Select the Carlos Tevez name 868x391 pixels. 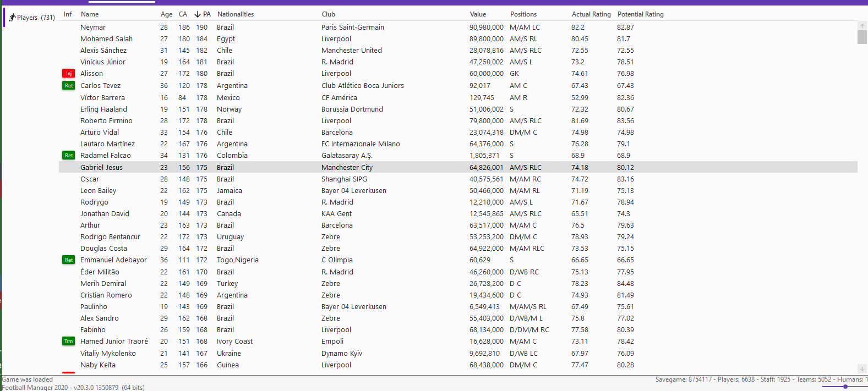100,86
